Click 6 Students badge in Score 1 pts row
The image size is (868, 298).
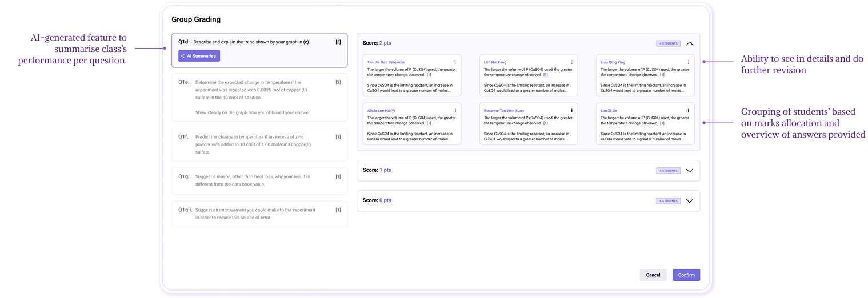click(668, 171)
